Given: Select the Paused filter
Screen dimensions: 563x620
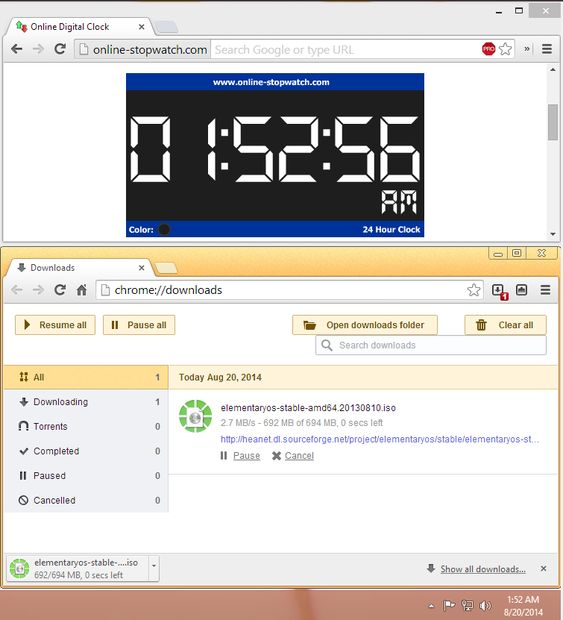Looking at the screenshot, I should 86,475.
